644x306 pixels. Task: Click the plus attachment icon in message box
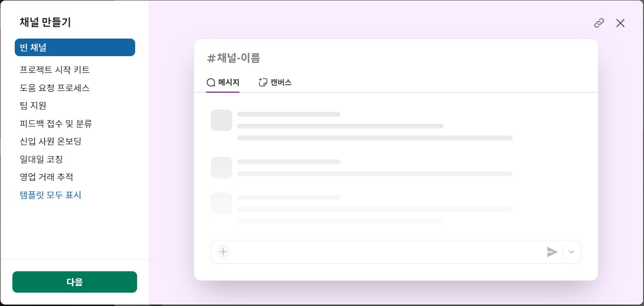223,252
